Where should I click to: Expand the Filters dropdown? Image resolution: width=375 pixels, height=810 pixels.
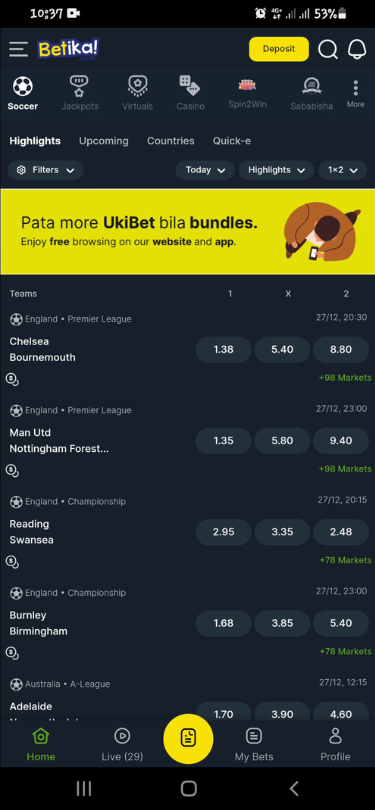[x=45, y=170]
